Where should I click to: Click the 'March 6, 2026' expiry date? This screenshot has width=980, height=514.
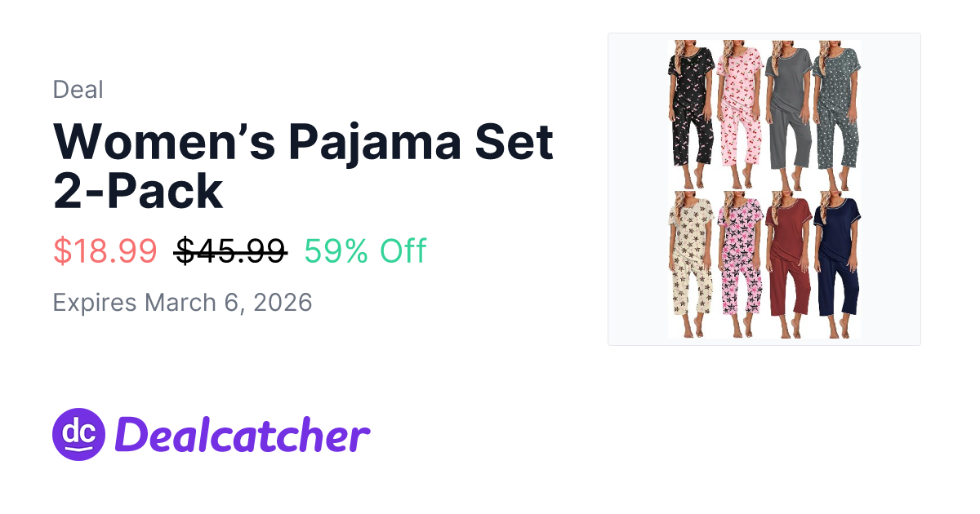click(228, 303)
